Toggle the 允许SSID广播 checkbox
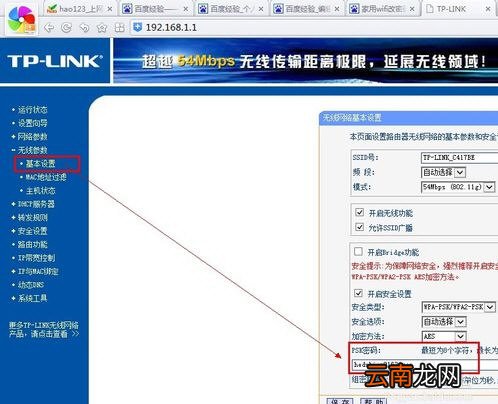 tap(359, 227)
